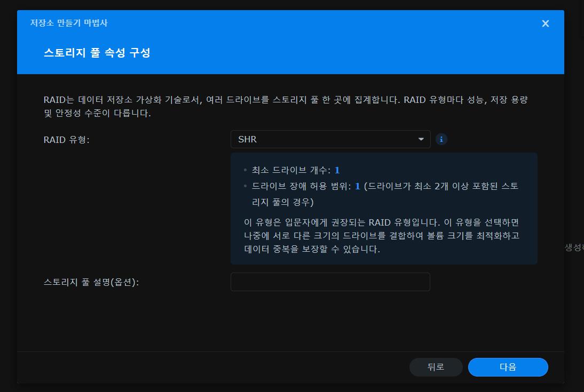Click the 스토리지 풀 설명(옵션) label
This screenshot has height=392, width=584.
91,282
